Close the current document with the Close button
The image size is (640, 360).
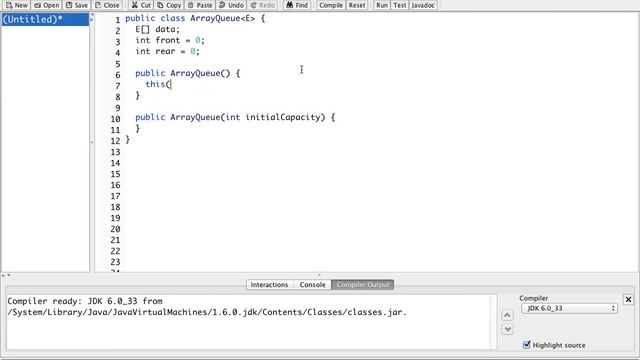pyautogui.click(x=107, y=5)
